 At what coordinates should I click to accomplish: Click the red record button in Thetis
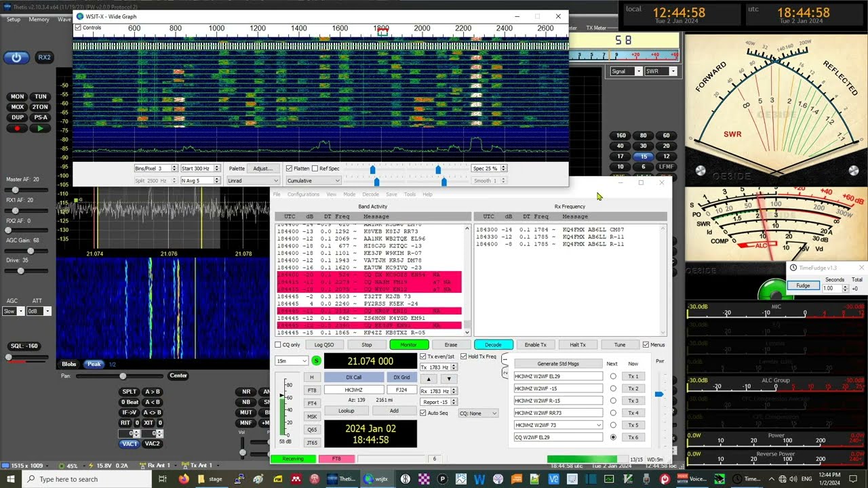[x=17, y=128]
